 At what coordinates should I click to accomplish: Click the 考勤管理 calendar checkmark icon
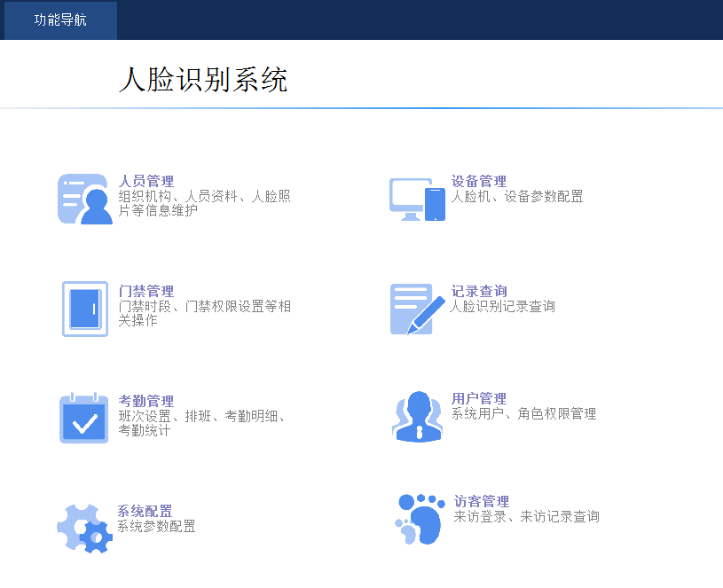click(84, 419)
